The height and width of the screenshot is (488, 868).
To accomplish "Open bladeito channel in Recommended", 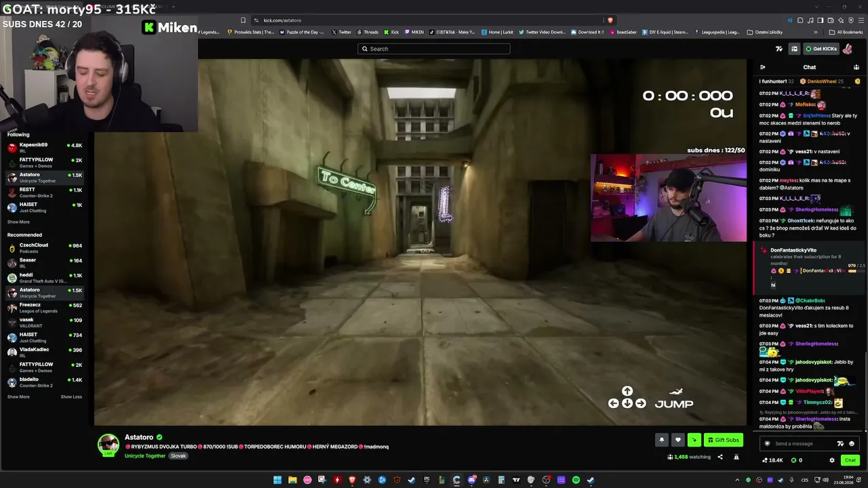I will click(45, 382).
